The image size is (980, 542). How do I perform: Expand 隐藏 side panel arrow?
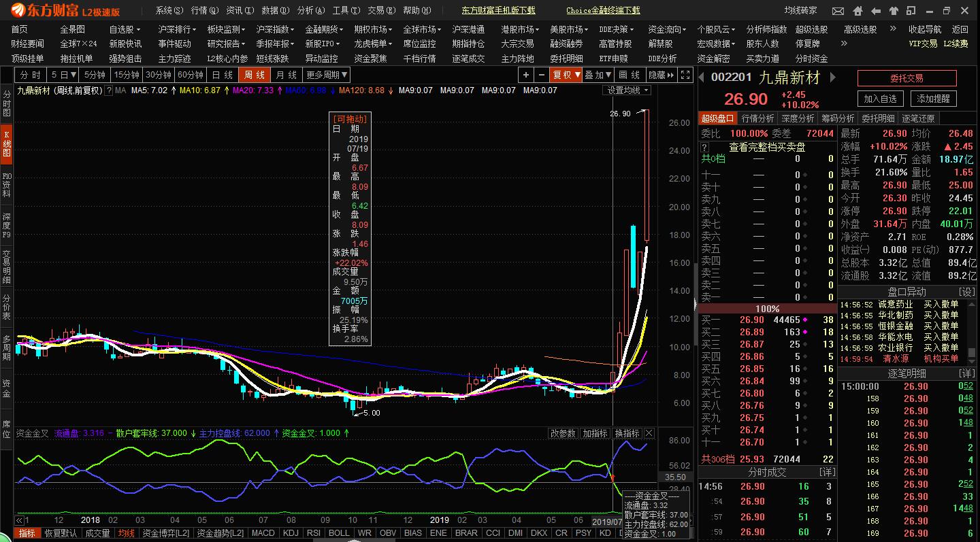(661, 75)
